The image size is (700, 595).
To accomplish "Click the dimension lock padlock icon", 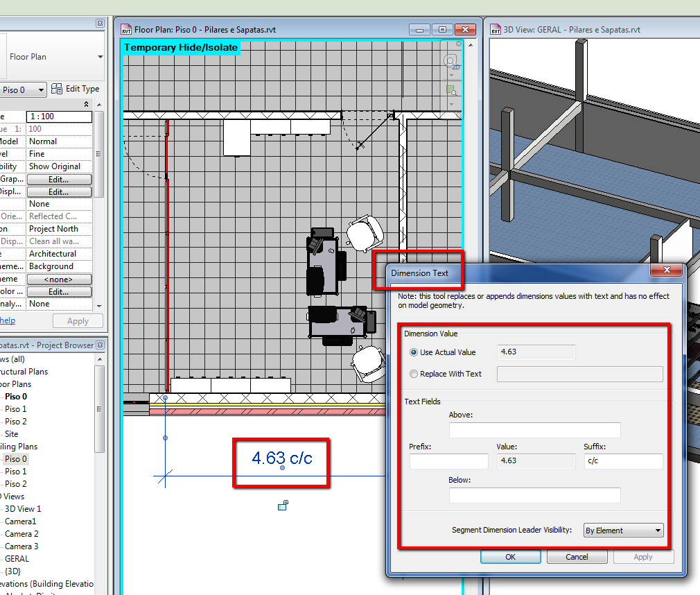I will 283,506.
